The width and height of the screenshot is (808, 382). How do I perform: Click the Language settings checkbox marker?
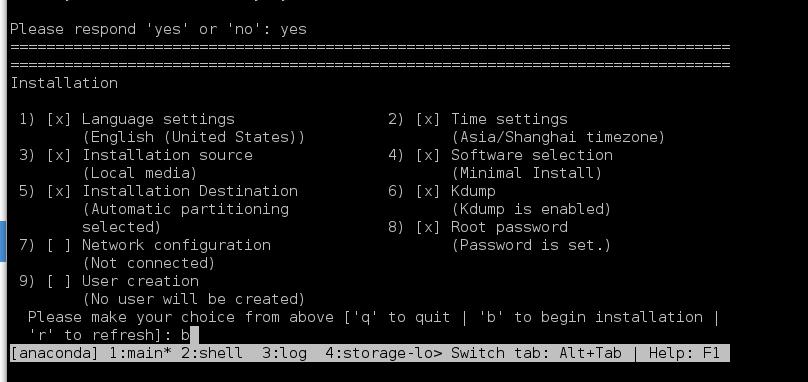click(x=59, y=119)
